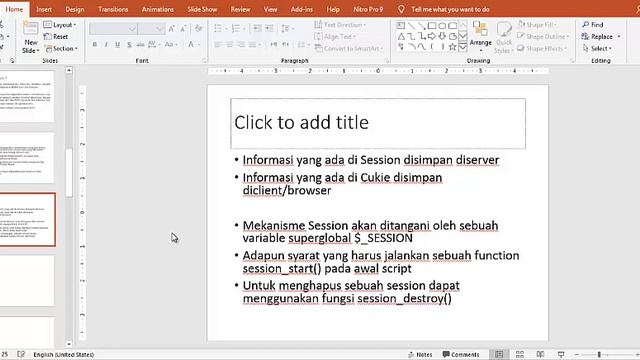
Task: Switch to the Animations tab
Action: [x=158, y=9]
